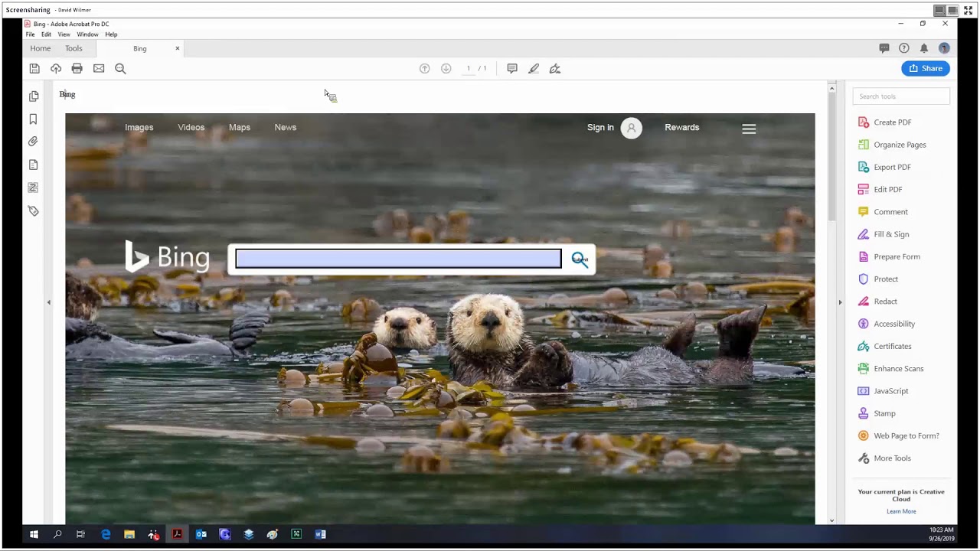Open the File menu
The height and width of the screenshot is (551, 980).
point(30,34)
